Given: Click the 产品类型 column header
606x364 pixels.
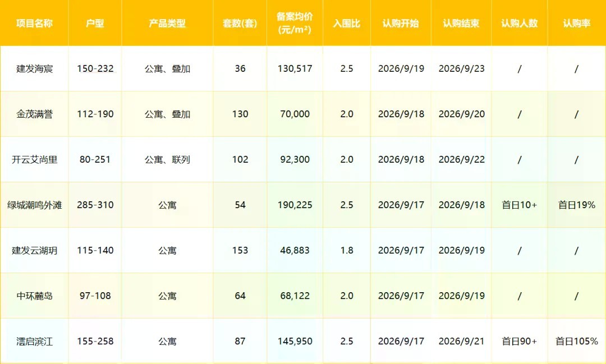Looking at the screenshot, I should click(x=167, y=23).
